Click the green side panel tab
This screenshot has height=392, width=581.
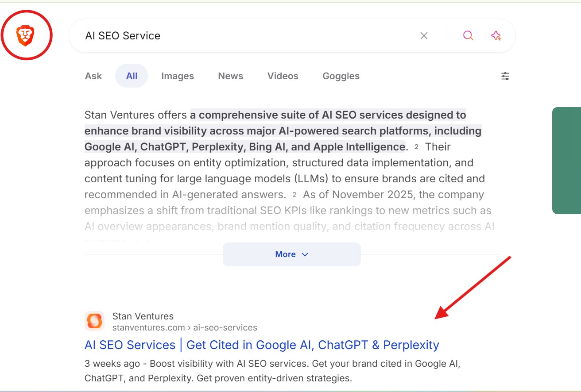click(567, 160)
